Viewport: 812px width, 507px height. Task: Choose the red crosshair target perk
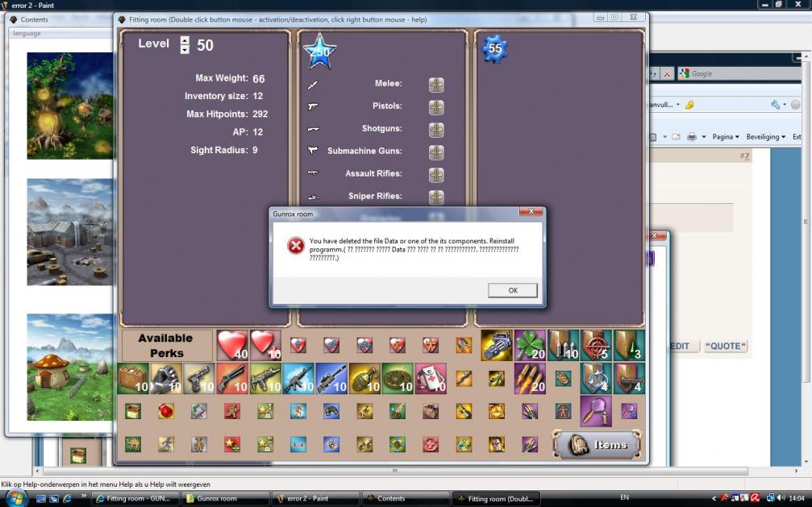(596, 345)
